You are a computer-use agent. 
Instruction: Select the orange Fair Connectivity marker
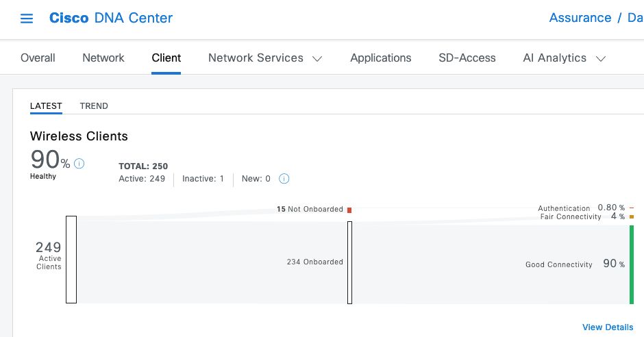(632, 216)
